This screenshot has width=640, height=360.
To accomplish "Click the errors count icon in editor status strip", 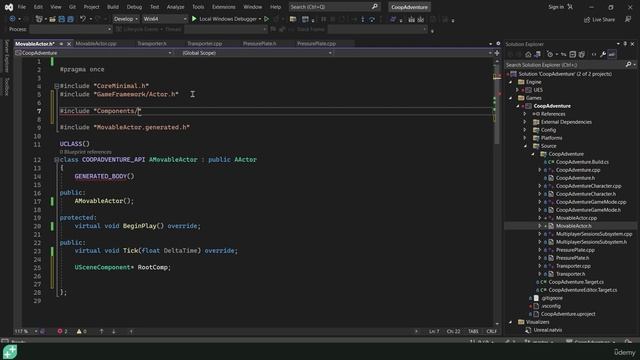I will [60, 331].
